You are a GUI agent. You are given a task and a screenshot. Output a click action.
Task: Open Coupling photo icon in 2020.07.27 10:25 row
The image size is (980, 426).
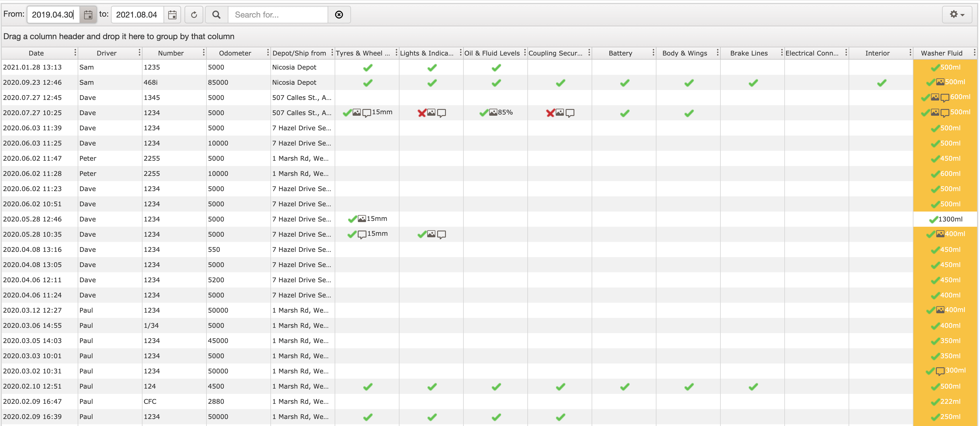click(x=559, y=112)
